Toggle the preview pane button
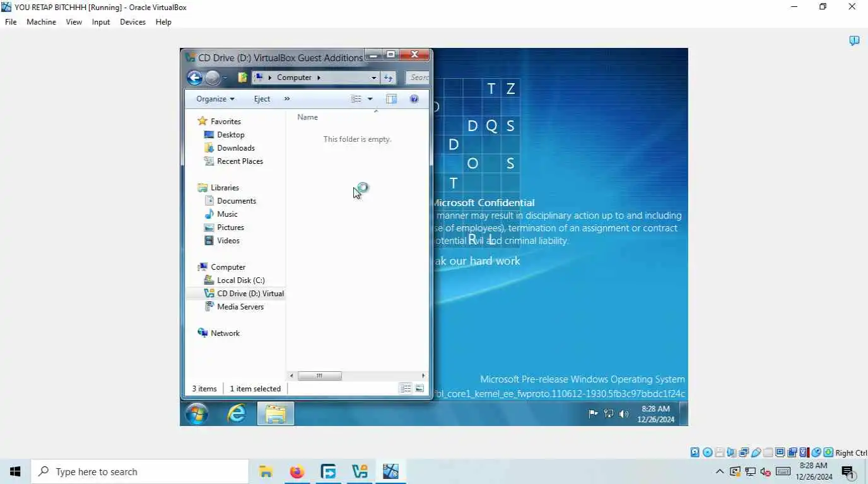This screenshot has width=868, height=484. (x=391, y=99)
